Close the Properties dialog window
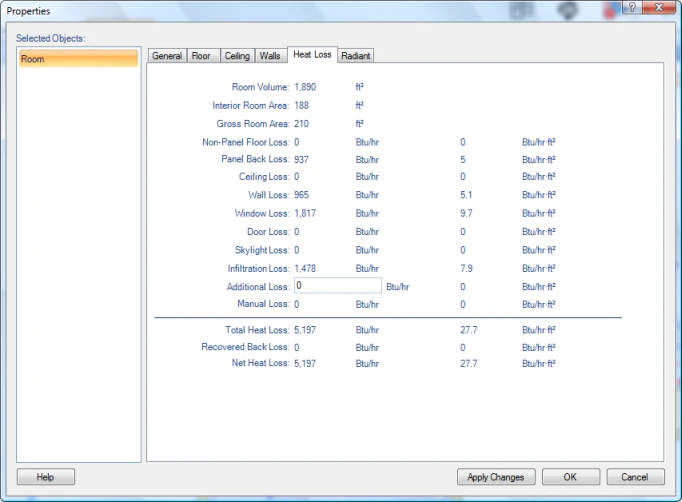This screenshot has height=502, width=682. point(659,7)
